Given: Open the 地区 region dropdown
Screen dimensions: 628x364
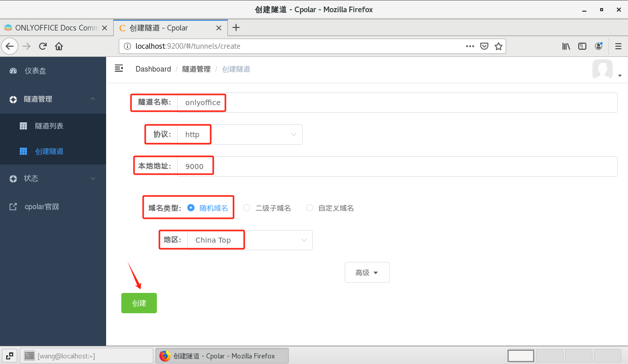Looking at the screenshot, I should click(303, 240).
